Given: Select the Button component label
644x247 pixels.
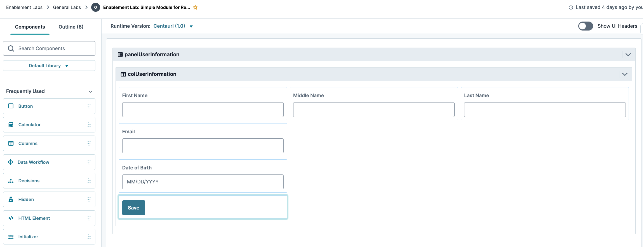Looking at the screenshot, I should (x=25, y=106).
